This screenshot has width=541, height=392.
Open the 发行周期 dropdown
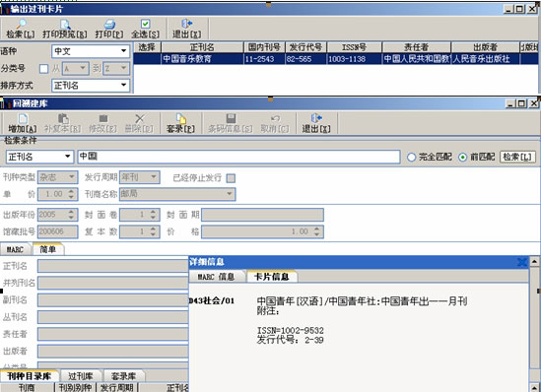[x=154, y=177]
